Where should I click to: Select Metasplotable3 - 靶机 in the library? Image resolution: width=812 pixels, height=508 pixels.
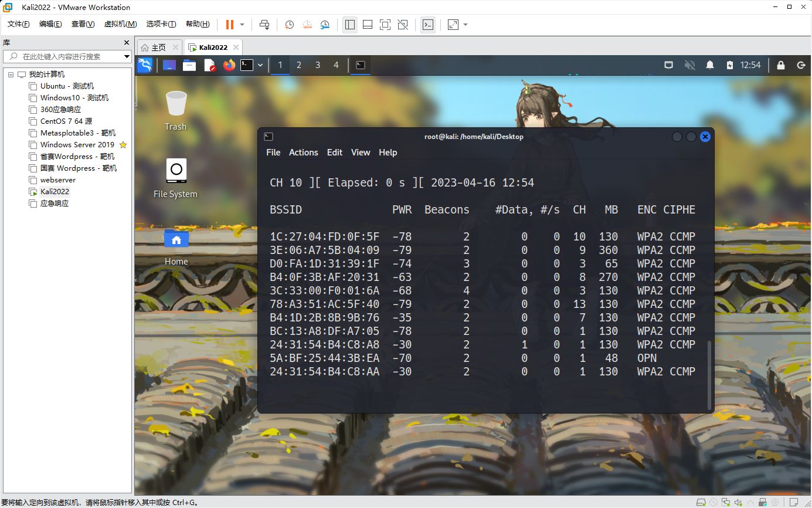(78, 133)
